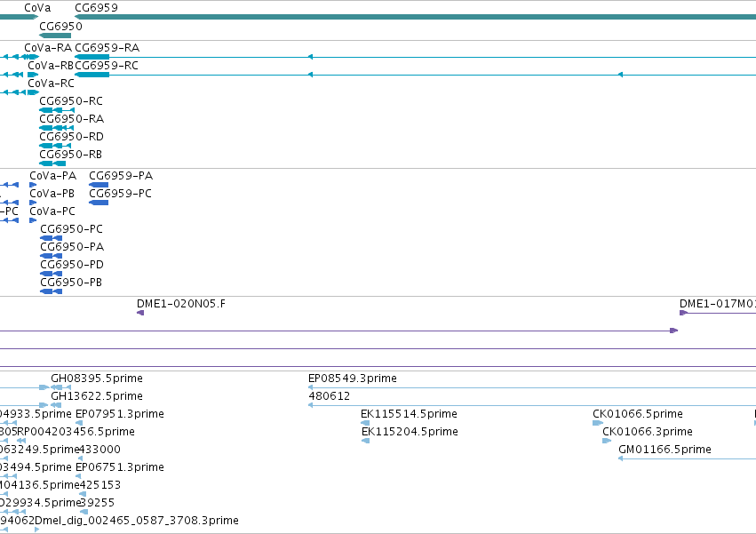Select the EP08549.3prime EST label
Screen dimensions: 756x534
tap(353, 379)
